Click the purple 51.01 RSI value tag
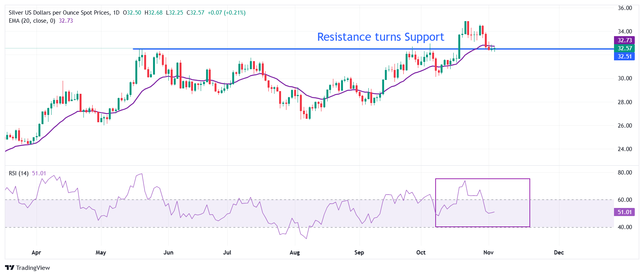 (624, 212)
